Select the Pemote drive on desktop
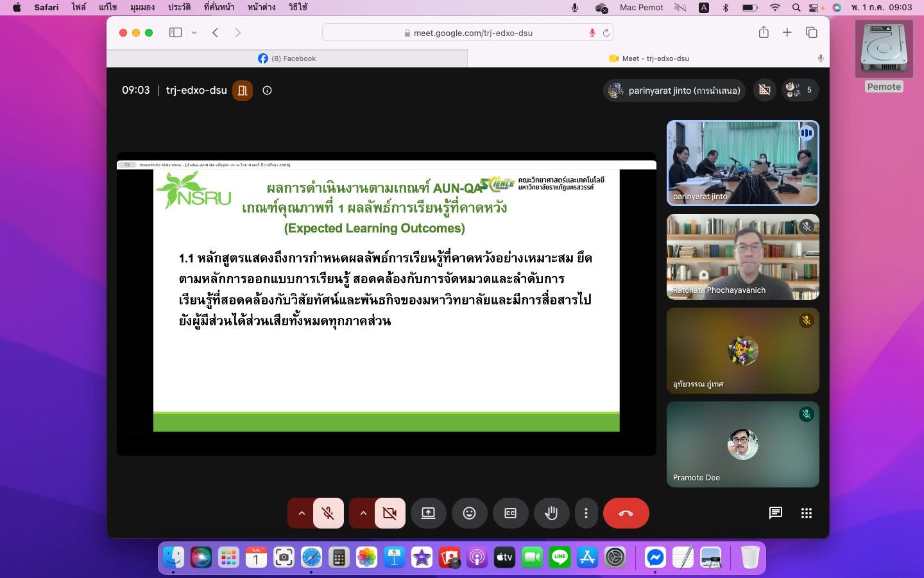 pyautogui.click(x=884, y=57)
